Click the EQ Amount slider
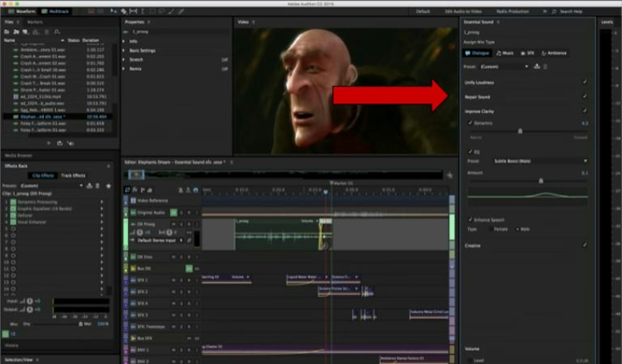 coord(540,181)
